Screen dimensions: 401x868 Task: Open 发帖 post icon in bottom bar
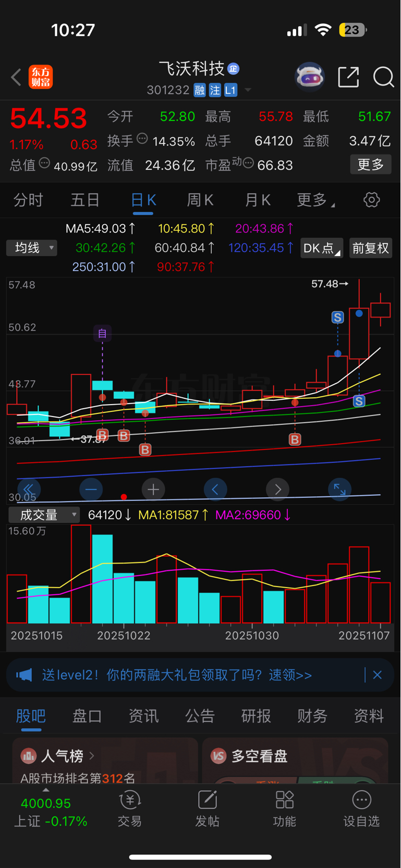(x=207, y=800)
